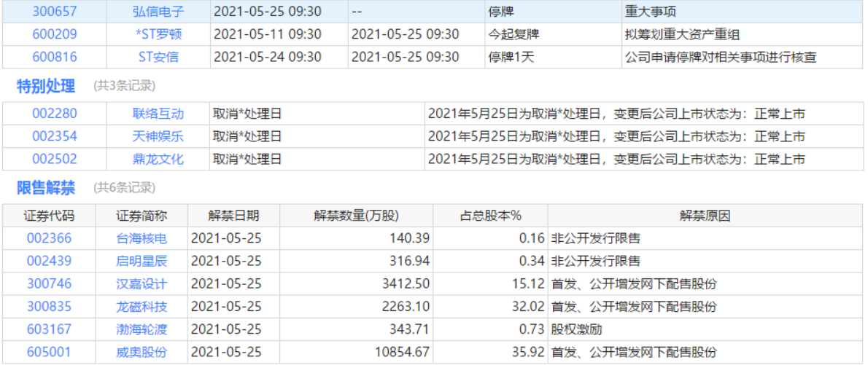Click stock code 300746
The image size is (868, 365).
tap(50, 283)
